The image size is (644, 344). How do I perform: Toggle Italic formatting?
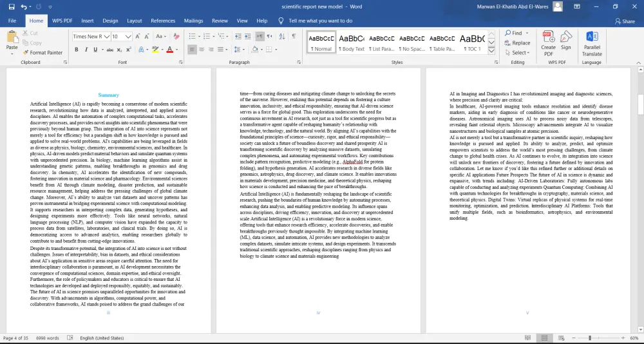[86, 50]
